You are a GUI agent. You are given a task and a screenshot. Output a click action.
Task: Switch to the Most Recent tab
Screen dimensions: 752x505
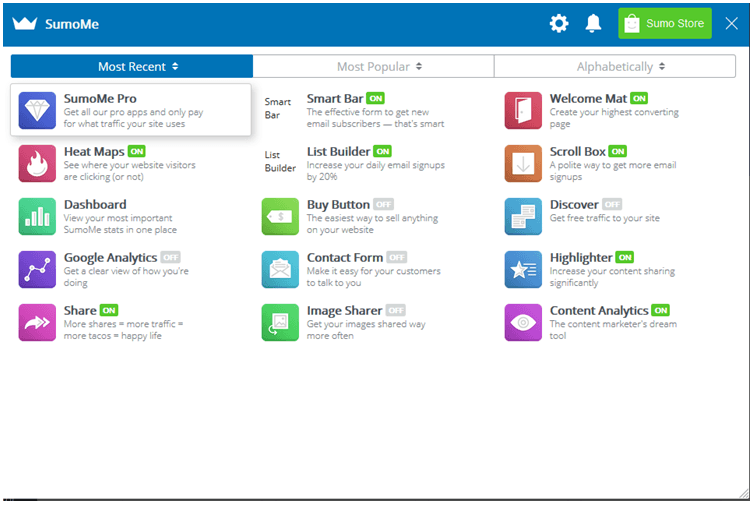(x=132, y=66)
